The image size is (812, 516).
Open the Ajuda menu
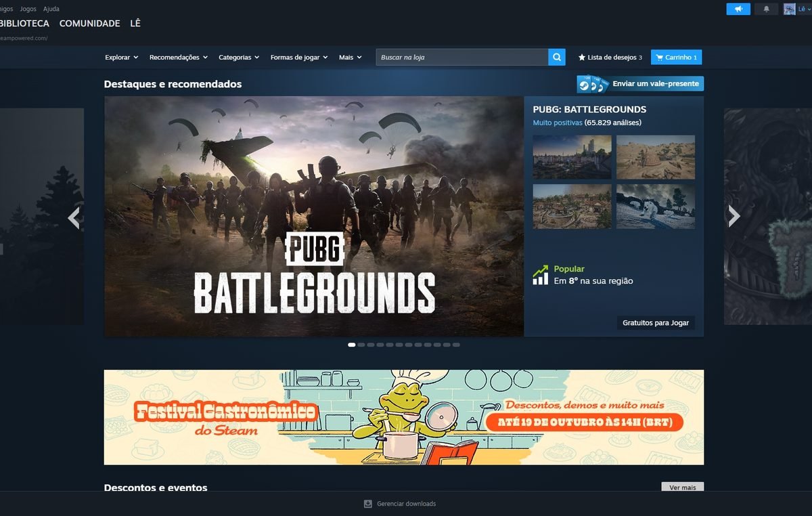(x=51, y=9)
